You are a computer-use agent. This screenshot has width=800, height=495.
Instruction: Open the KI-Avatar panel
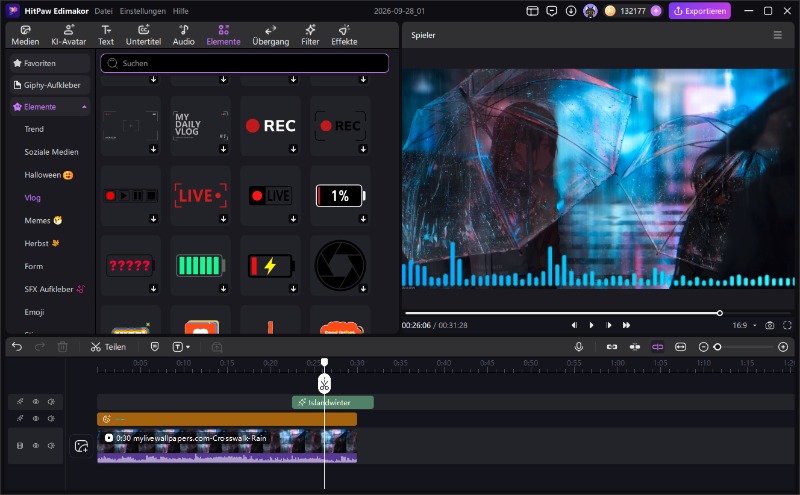(x=68, y=35)
